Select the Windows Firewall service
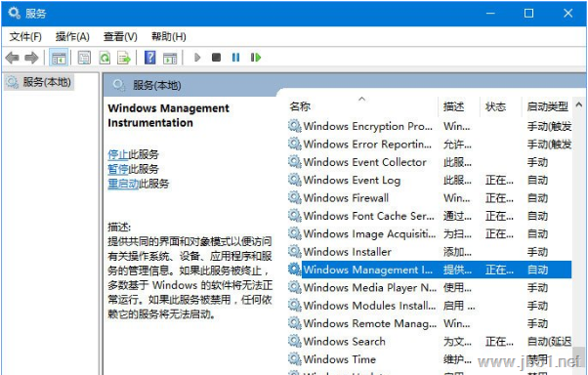The image size is (588, 375). (x=430, y=198)
